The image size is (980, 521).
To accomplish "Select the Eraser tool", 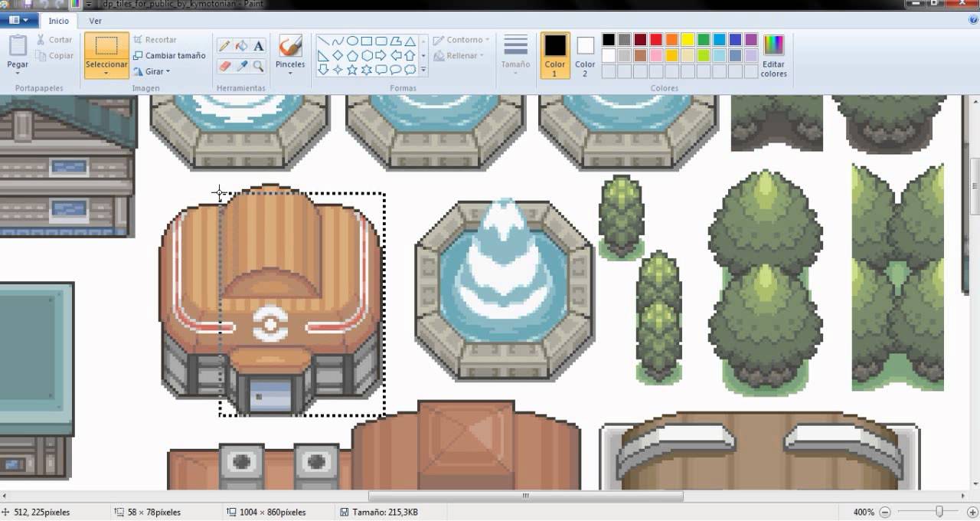I will pyautogui.click(x=224, y=67).
